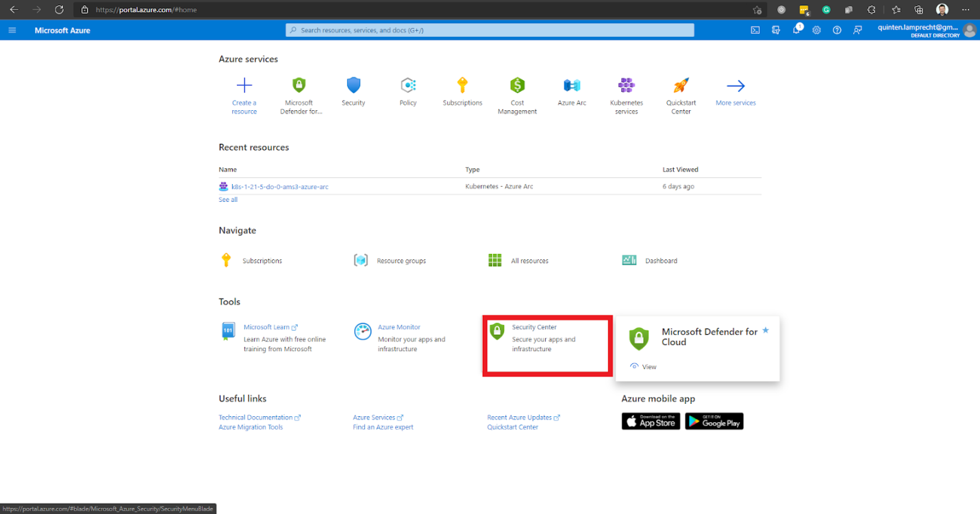This screenshot has height=514, width=980.
Task: Click the browser address bar URL
Action: tap(147, 10)
